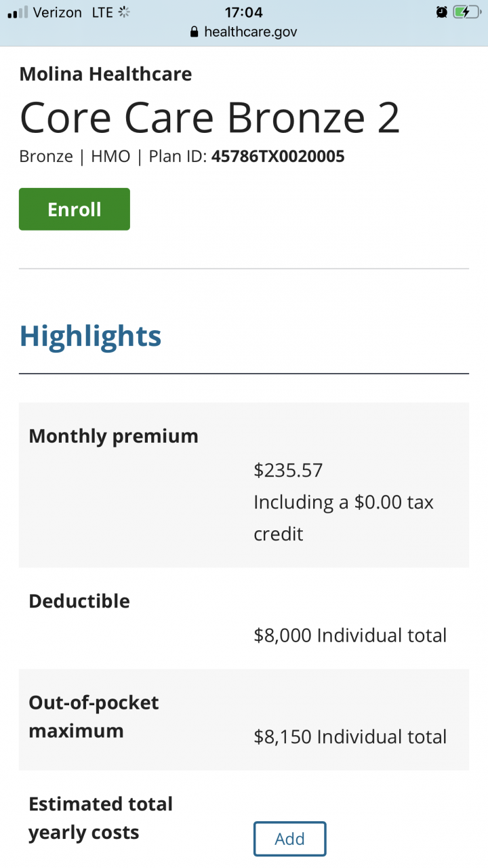The image size is (488, 868).
Task: Select the Plan ID 45786TX0020005 text
Action: (x=277, y=157)
